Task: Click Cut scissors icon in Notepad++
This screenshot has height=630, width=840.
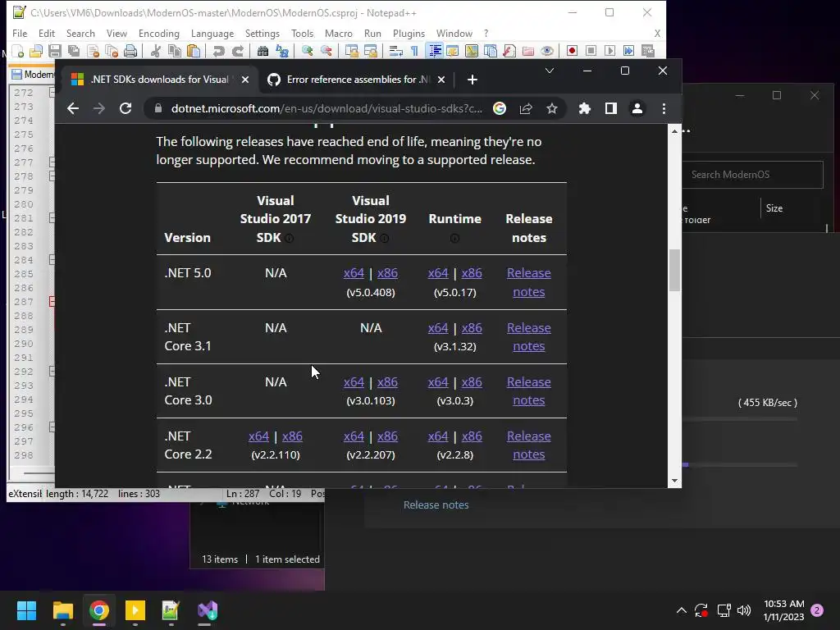Action: point(156,51)
